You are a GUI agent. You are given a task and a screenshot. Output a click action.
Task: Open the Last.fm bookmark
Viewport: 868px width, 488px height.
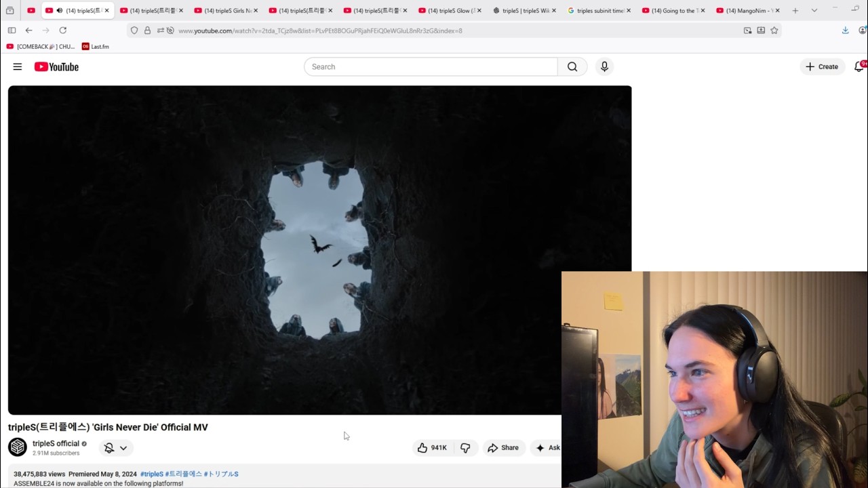click(x=96, y=47)
